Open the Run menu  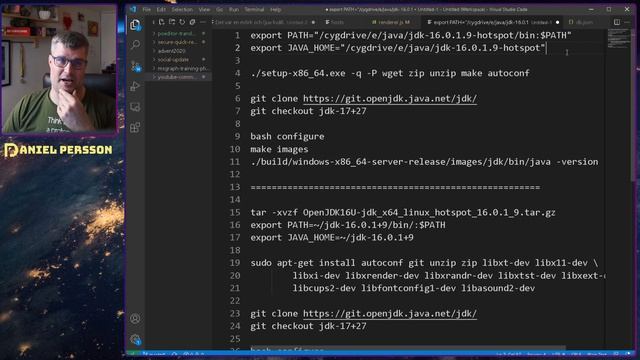pos(234,9)
